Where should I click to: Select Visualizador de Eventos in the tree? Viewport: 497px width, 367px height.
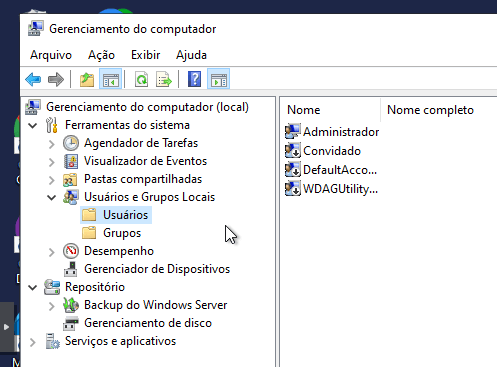click(x=145, y=161)
